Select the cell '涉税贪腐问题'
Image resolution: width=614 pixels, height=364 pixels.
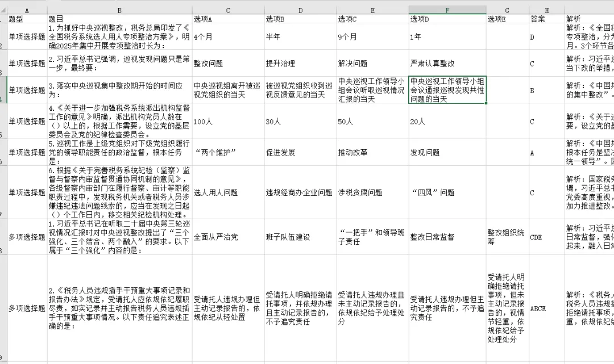[372, 193]
